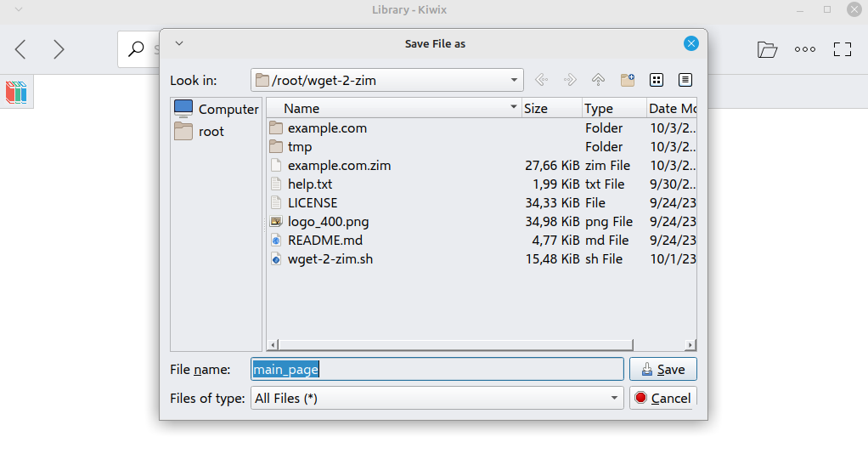Image resolution: width=868 pixels, height=476 pixels.
Task: Select the logo_400.png file
Action: pos(329,222)
